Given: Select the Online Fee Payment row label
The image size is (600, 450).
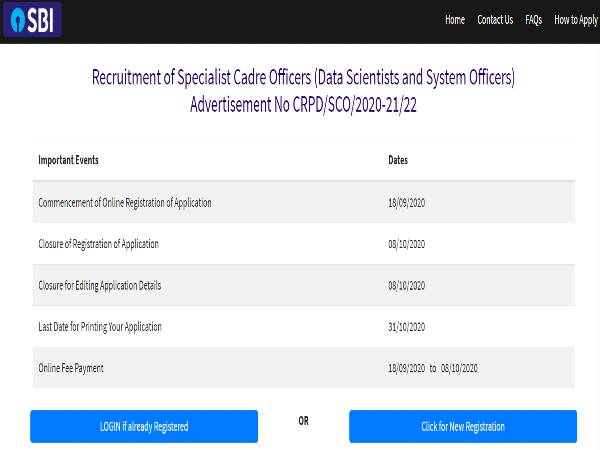Looking at the screenshot, I should tap(71, 368).
